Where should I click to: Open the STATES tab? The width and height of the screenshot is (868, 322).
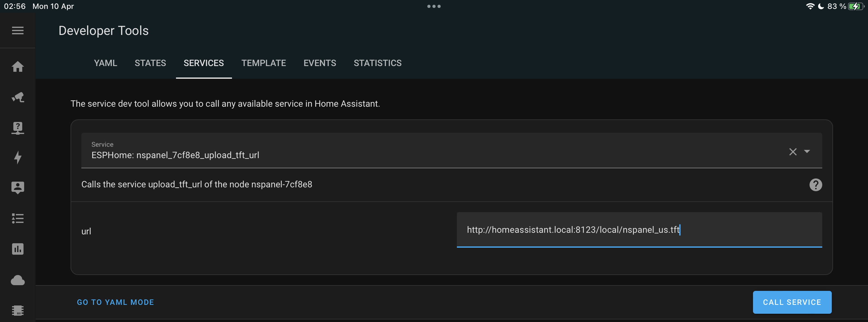pyautogui.click(x=150, y=63)
